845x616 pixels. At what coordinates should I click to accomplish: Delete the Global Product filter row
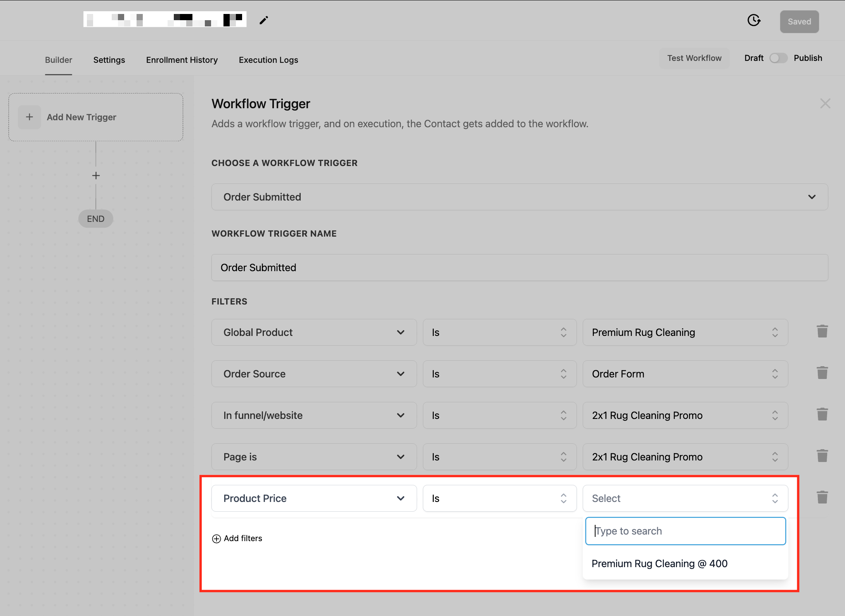click(x=822, y=332)
